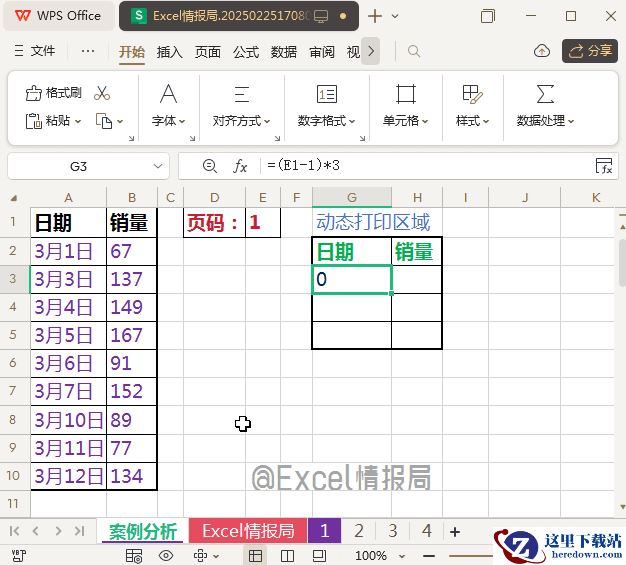The image size is (626, 565).
Task: Open clipboard group dialog launcher
Action: 131,138
